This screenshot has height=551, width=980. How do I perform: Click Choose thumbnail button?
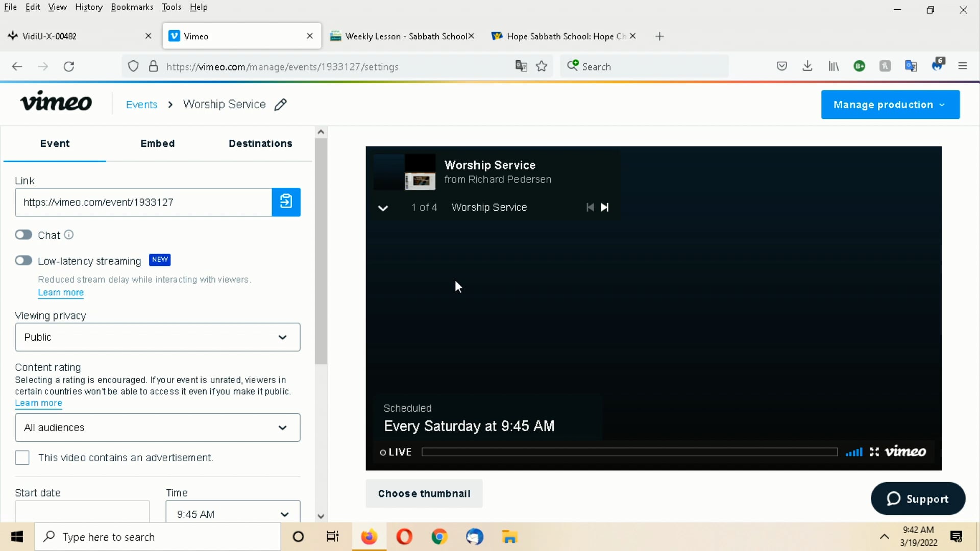pyautogui.click(x=424, y=493)
